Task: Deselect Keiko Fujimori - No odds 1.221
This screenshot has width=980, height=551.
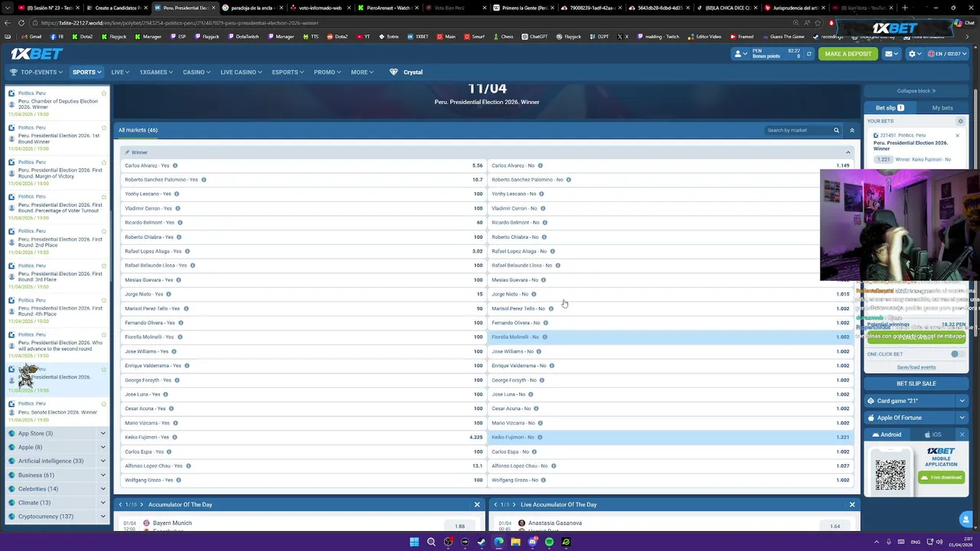Action: 670,437
